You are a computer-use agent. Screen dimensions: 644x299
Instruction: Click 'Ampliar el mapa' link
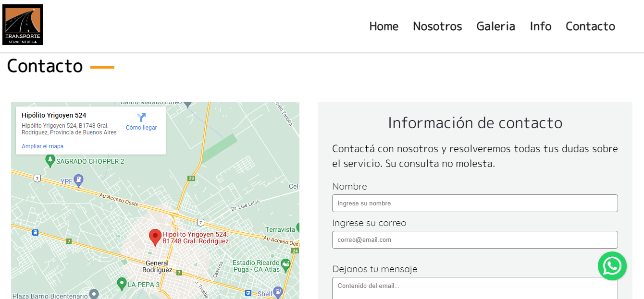point(42,146)
